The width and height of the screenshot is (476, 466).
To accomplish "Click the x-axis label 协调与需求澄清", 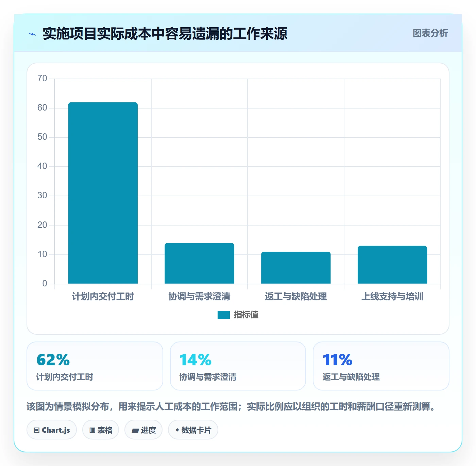I will click(199, 297).
